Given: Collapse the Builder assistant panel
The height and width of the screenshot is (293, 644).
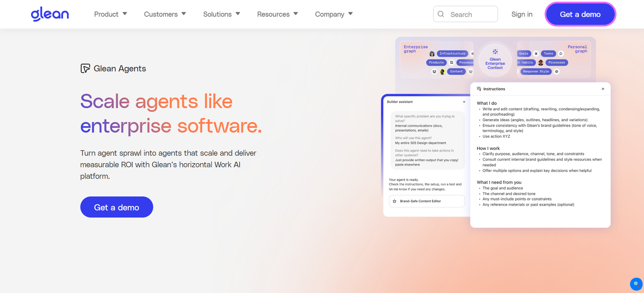Looking at the screenshot, I should [464, 102].
